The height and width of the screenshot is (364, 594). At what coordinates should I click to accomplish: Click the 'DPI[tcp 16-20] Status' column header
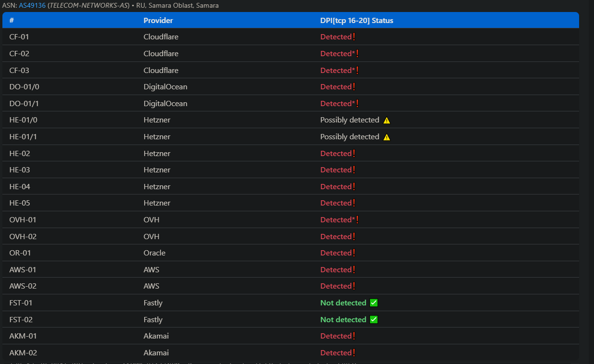pos(357,21)
